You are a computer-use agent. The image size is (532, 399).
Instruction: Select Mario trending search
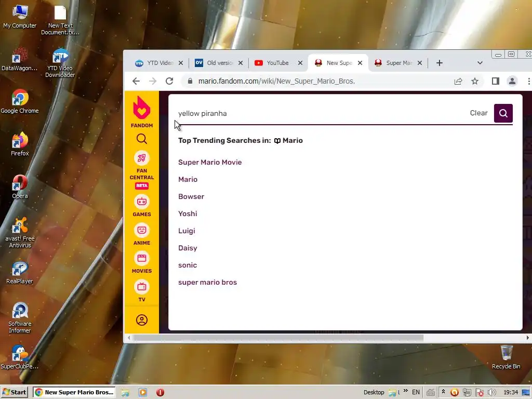point(188,179)
